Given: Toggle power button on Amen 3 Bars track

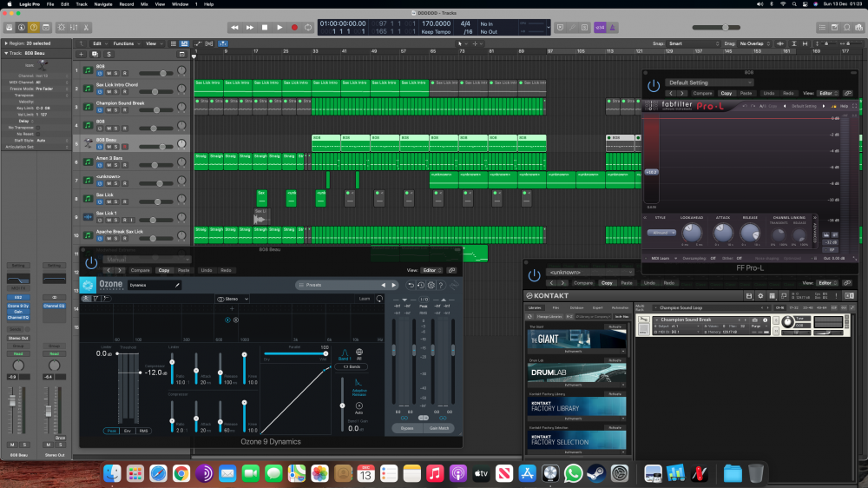Looking at the screenshot, I should (100, 165).
